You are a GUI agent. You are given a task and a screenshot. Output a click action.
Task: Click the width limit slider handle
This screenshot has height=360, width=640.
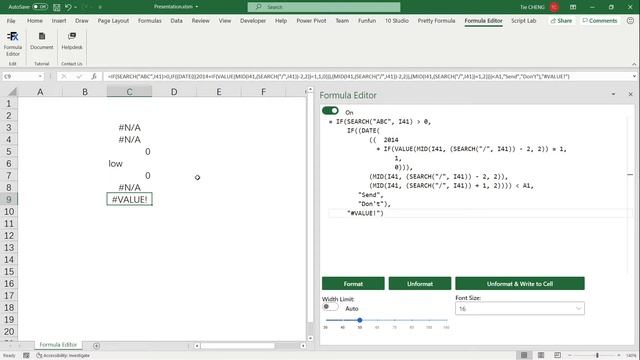[x=360, y=320]
